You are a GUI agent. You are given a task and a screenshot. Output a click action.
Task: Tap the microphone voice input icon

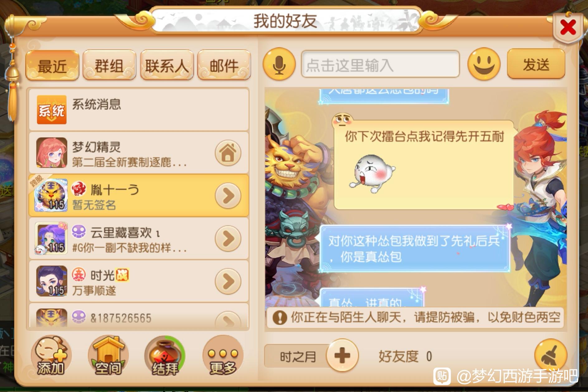tap(279, 64)
